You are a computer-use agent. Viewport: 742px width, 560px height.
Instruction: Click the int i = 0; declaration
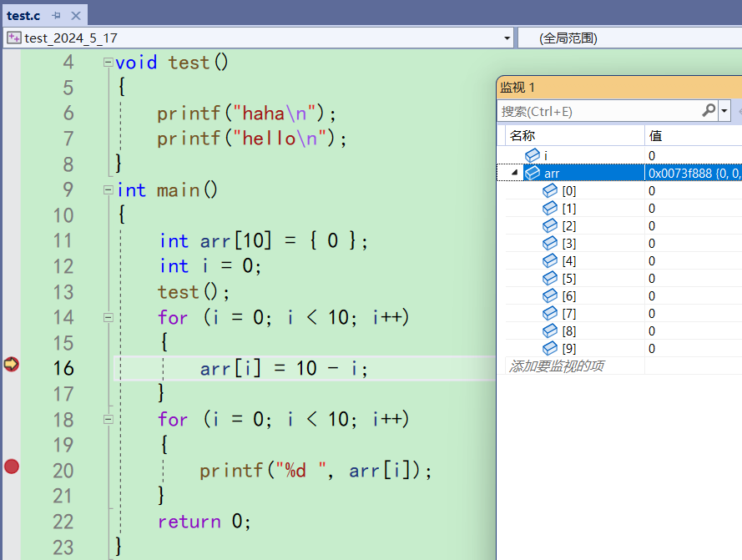coord(210,266)
